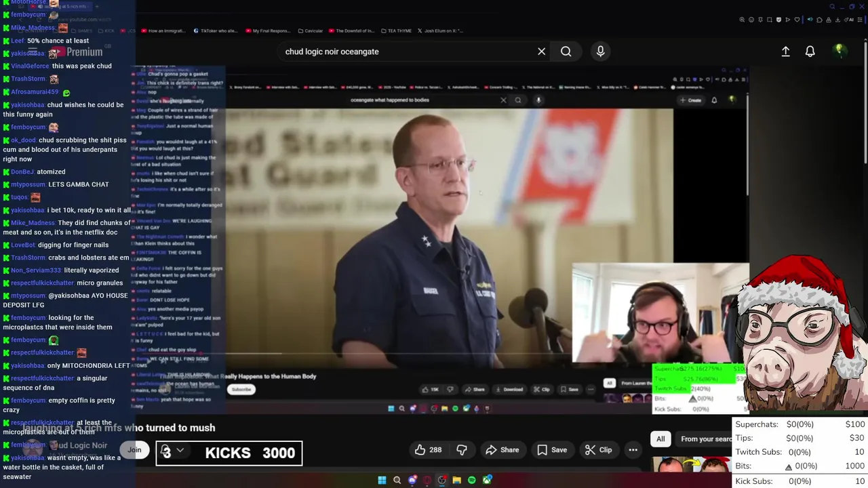Click the teal extension icon in toolbar
The width and height of the screenshot is (868, 488).
click(x=810, y=20)
